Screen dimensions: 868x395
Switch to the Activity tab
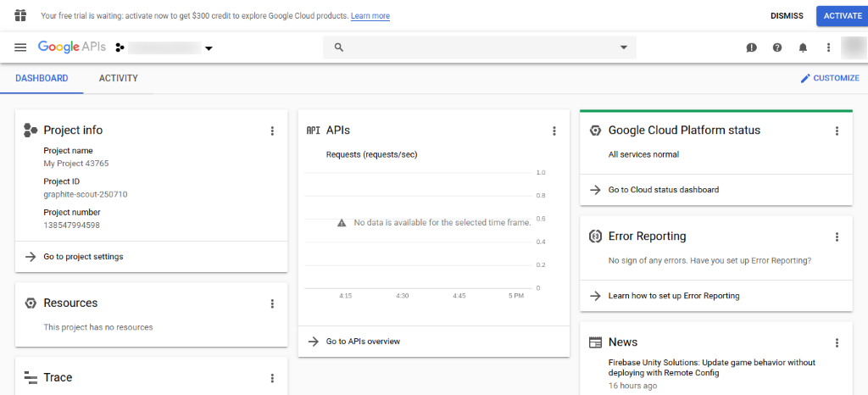point(118,78)
